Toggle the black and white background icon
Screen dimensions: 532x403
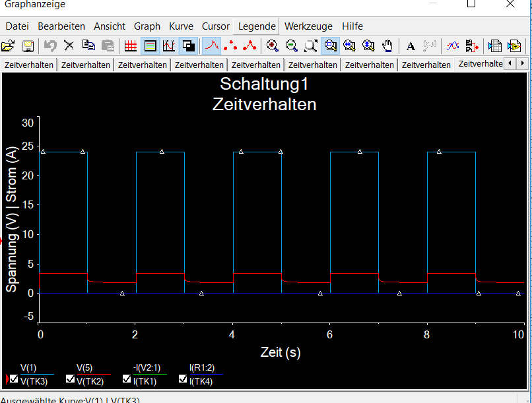(x=188, y=46)
